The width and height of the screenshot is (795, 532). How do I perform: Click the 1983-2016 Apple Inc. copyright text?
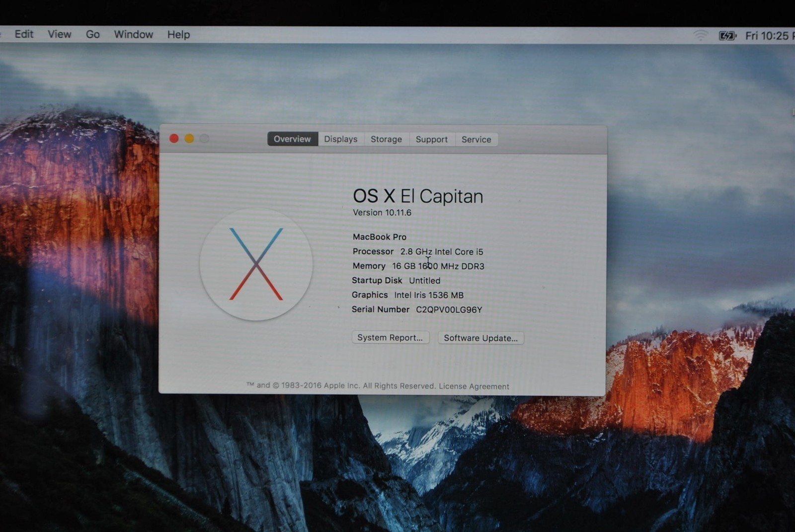coord(341,385)
